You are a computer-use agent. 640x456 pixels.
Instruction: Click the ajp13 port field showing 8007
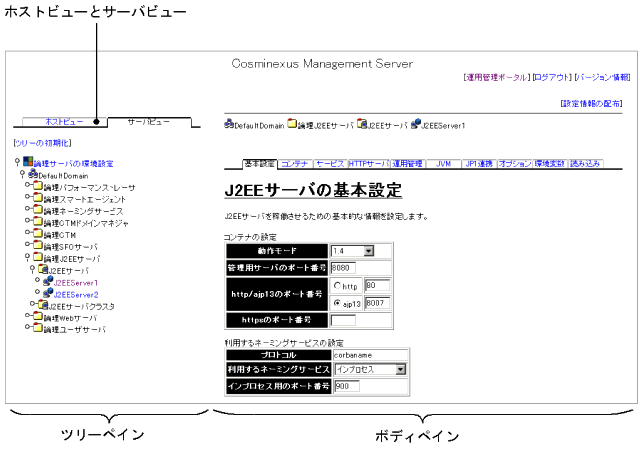tap(377, 303)
